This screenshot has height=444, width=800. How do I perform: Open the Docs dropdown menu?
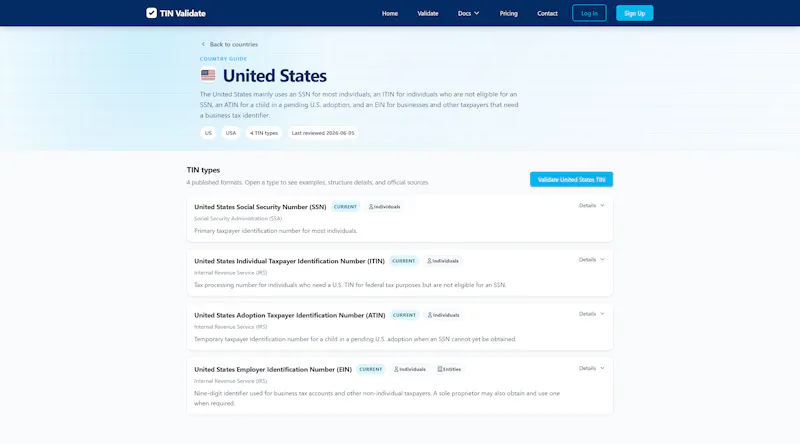coord(468,13)
